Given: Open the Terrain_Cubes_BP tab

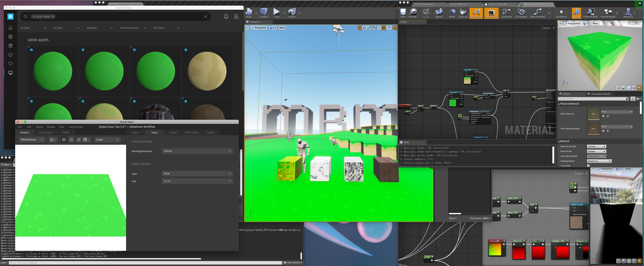Looking at the screenshot, I should [x=497, y=4].
